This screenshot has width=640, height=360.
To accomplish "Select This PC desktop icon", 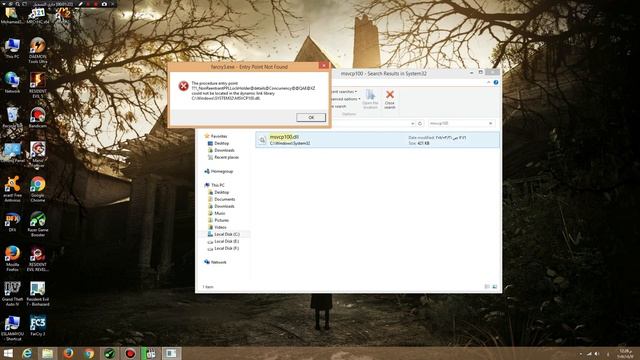I will point(12,48).
